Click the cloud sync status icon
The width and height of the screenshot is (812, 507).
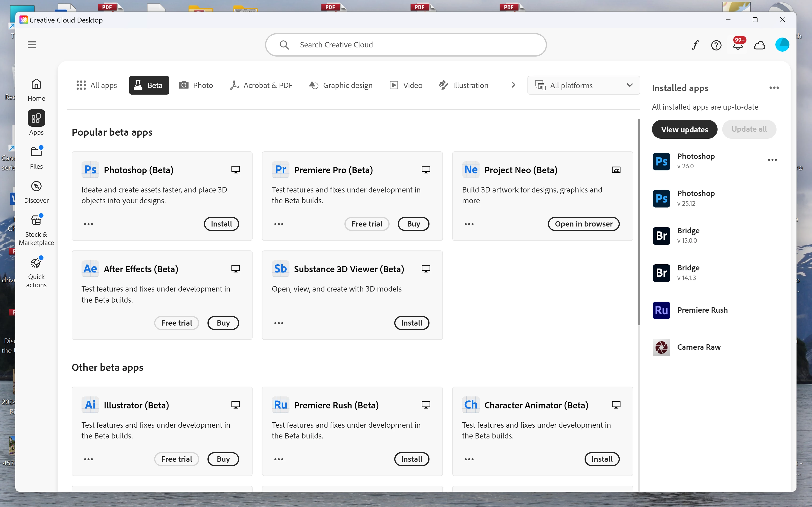pyautogui.click(x=759, y=45)
